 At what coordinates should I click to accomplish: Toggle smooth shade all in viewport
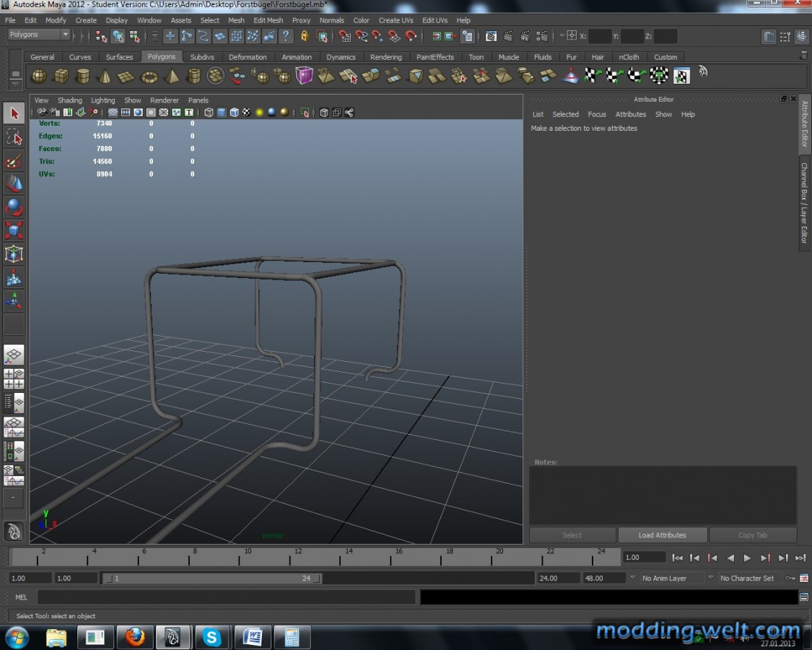point(222,113)
